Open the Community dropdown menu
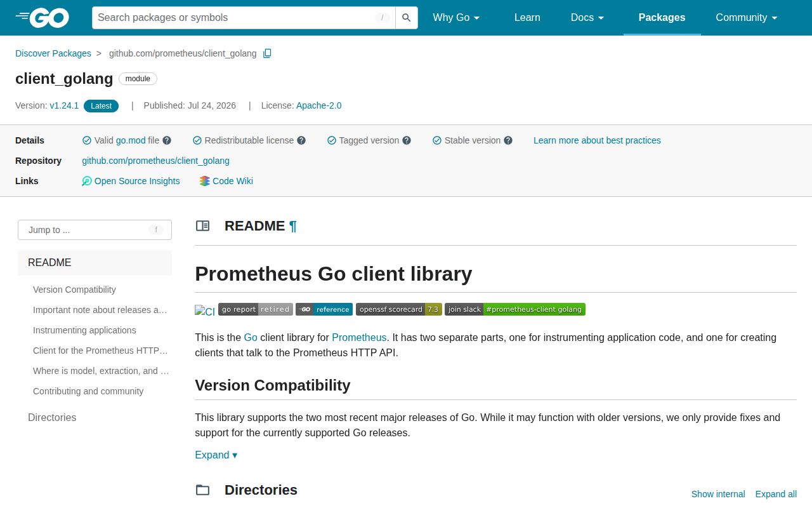Screen dimensions: 812x508 click(x=747, y=18)
